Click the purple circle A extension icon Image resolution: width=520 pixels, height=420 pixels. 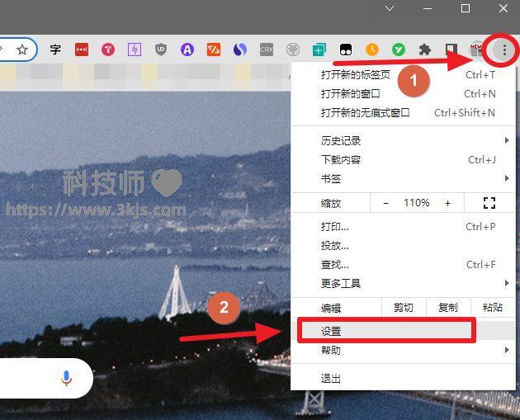[x=187, y=50]
